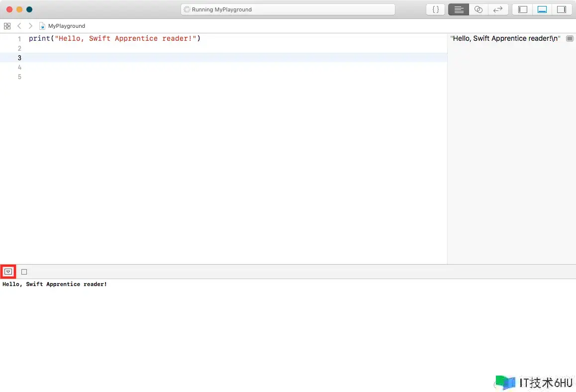Screen dimensions: 576x392
Task: Place cursor on the print statement line
Action: pyautogui.click(x=114, y=39)
